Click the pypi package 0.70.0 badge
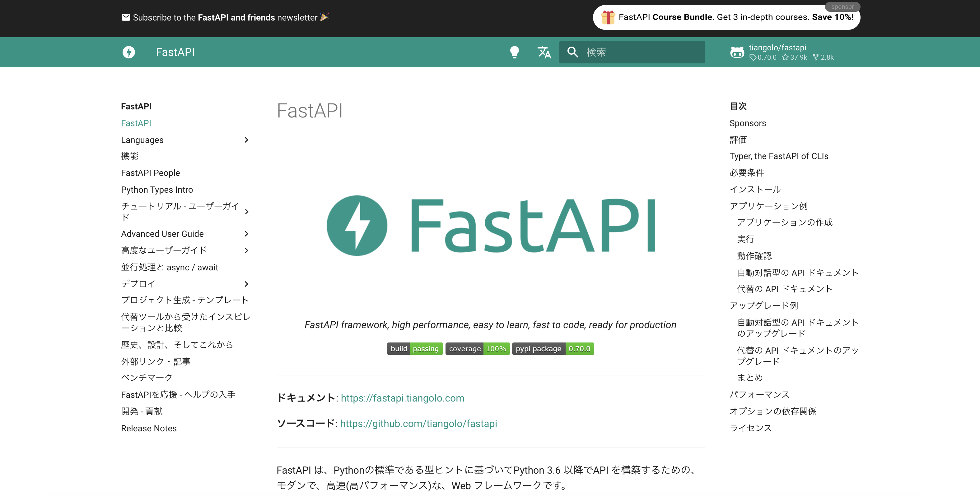980x496 pixels. coord(553,349)
